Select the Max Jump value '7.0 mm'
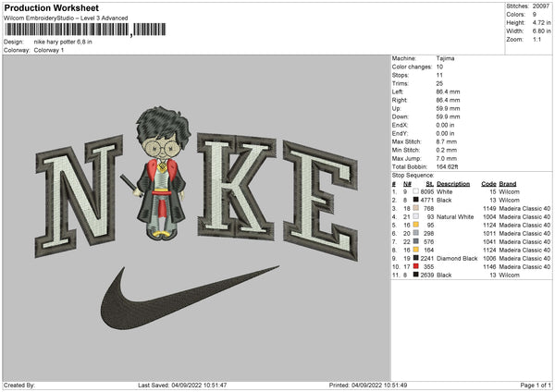The width and height of the screenshot is (555, 392). [447, 158]
